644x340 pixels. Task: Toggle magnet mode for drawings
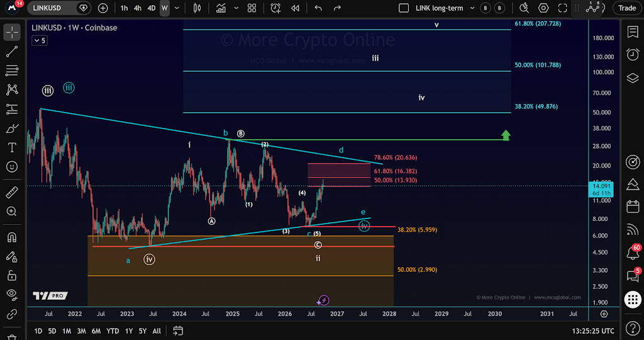12,237
